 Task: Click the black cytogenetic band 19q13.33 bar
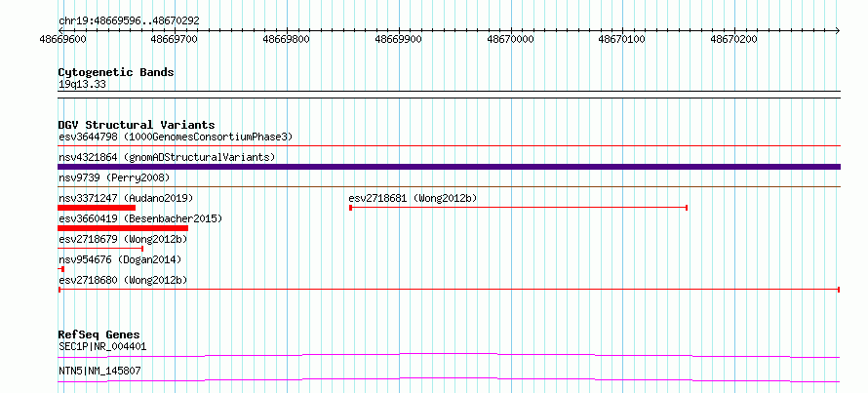(449, 95)
